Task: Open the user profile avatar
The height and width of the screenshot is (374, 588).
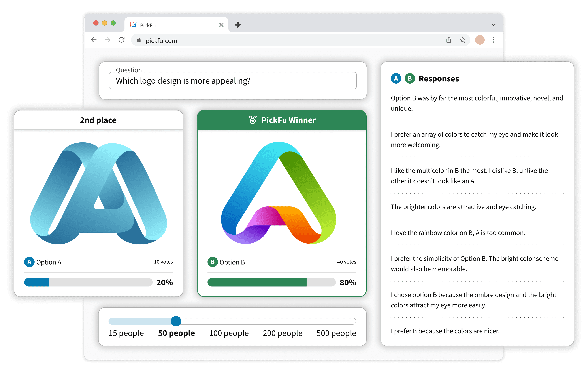Action: click(480, 40)
